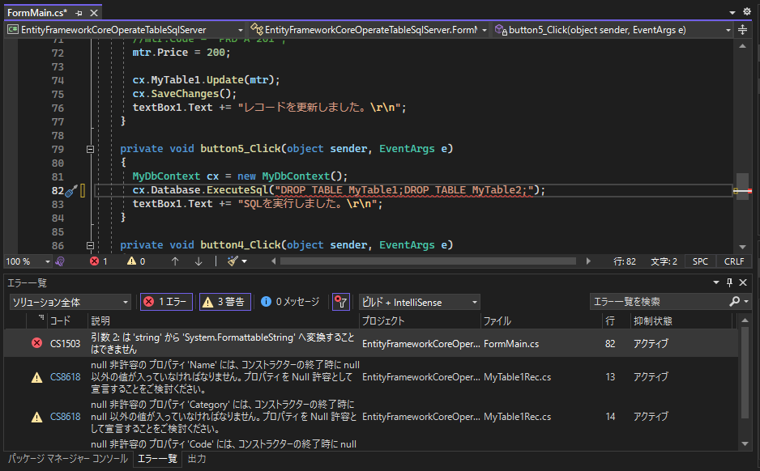
Task: Click the split editor icon at top right
Action: [742, 30]
